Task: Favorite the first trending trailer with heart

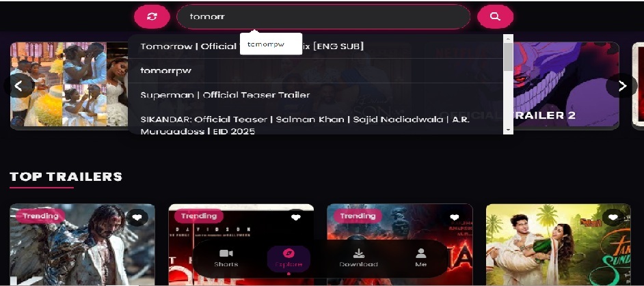Action: [x=137, y=218]
